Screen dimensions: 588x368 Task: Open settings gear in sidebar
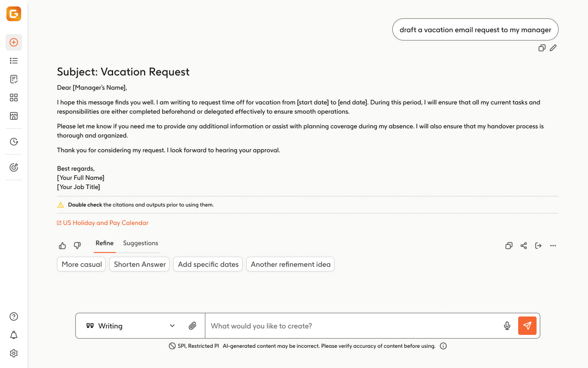(x=14, y=353)
